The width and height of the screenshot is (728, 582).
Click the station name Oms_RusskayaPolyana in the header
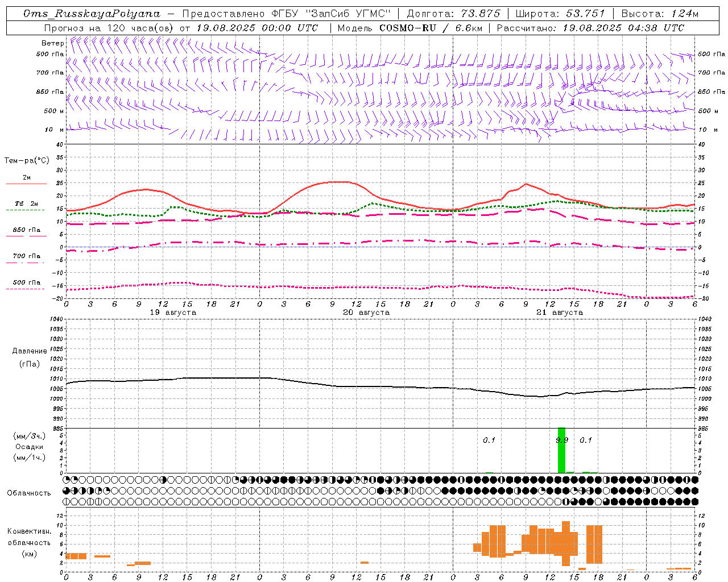point(92,14)
